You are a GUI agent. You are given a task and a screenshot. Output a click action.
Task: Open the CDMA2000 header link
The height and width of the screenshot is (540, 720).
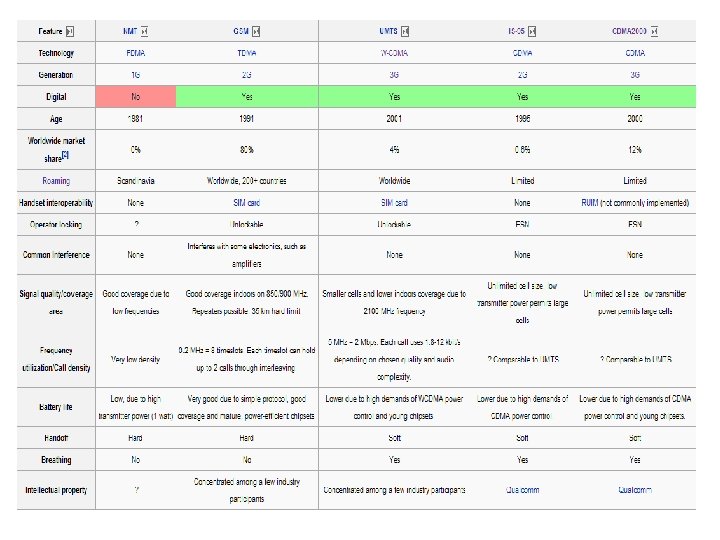(x=629, y=31)
